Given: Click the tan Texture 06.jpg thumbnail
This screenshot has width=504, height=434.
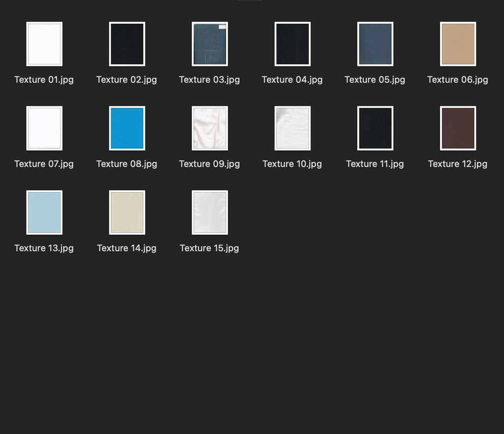Looking at the screenshot, I should 458,44.
